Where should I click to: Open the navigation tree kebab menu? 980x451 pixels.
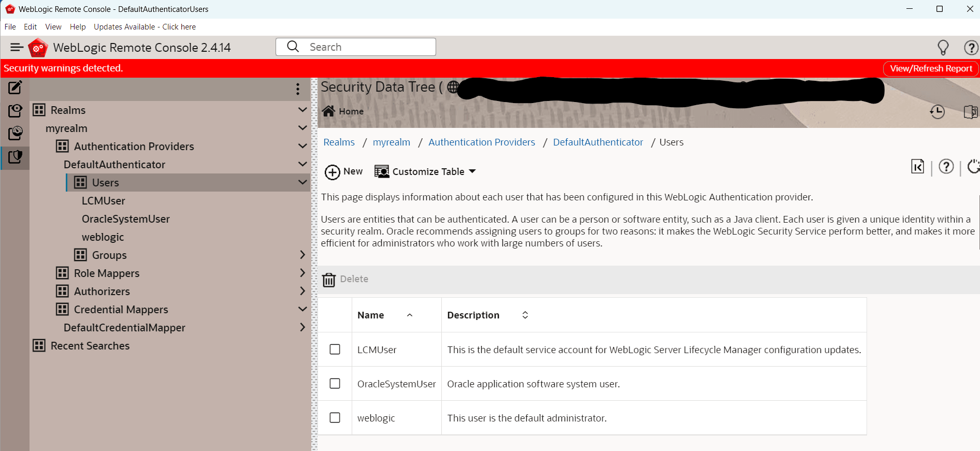tap(298, 89)
